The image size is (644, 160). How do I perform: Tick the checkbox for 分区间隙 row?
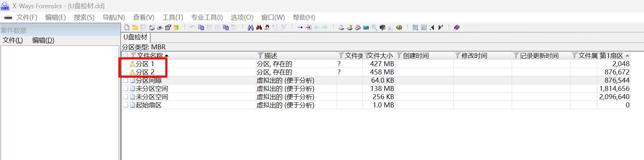126,80
